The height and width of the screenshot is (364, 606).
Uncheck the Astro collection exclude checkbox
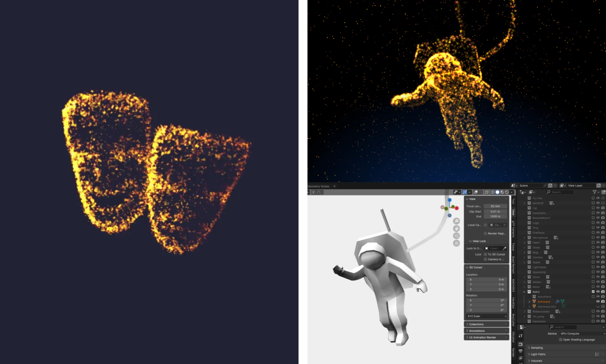[593, 292]
